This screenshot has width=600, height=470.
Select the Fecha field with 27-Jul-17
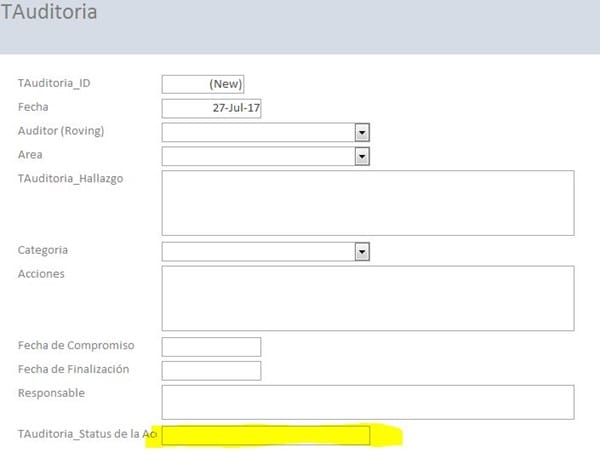tap(211, 108)
